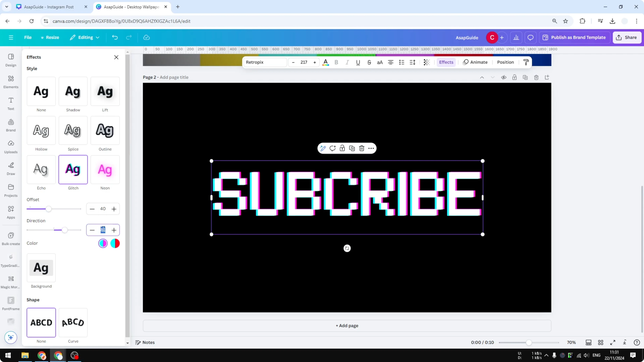Click the Direction value input field

(x=103, y=230)
